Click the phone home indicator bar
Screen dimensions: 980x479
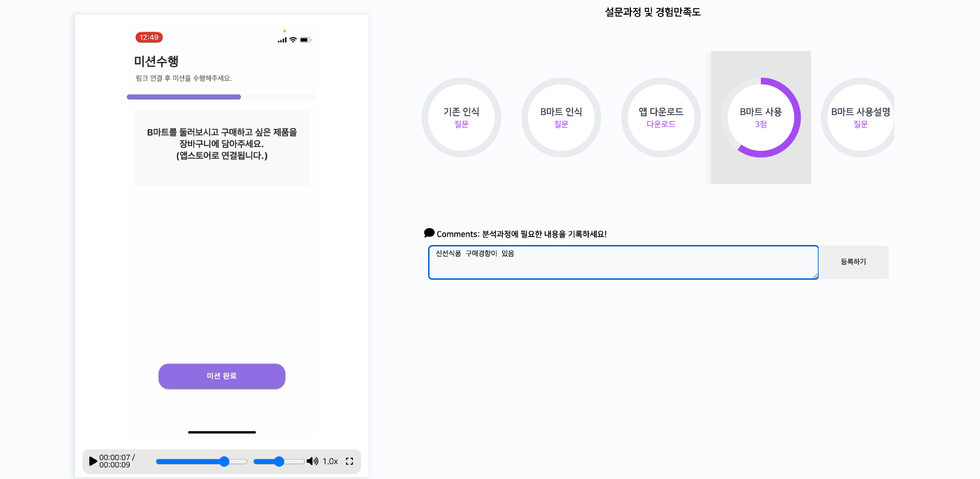222,432
